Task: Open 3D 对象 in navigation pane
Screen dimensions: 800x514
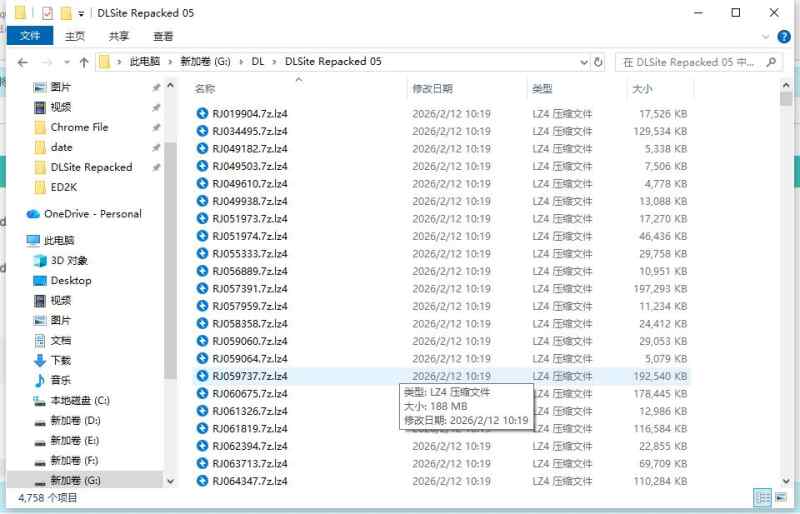Action: pos(69,260)
